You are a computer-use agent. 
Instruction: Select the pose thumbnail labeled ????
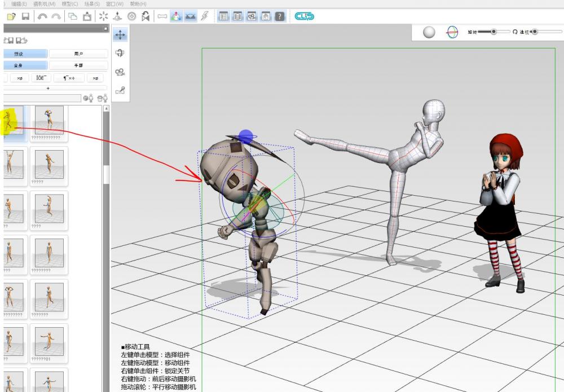(x=49, y=210)
